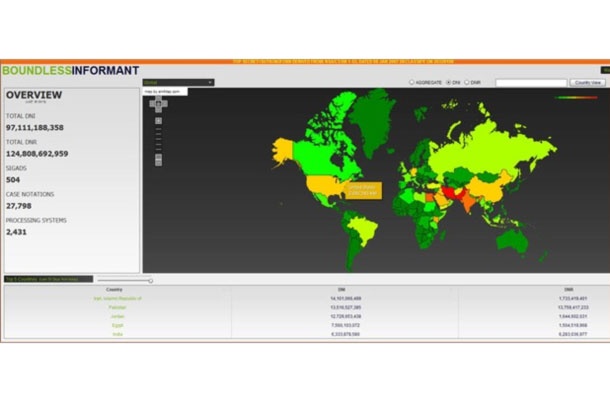Select the DNI radio button
Viewport: 610px width, 400px height.
coord(449,83)
